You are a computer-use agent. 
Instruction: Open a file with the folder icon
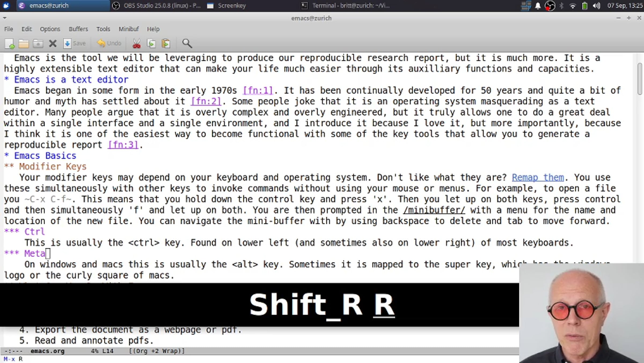[24, 43]
